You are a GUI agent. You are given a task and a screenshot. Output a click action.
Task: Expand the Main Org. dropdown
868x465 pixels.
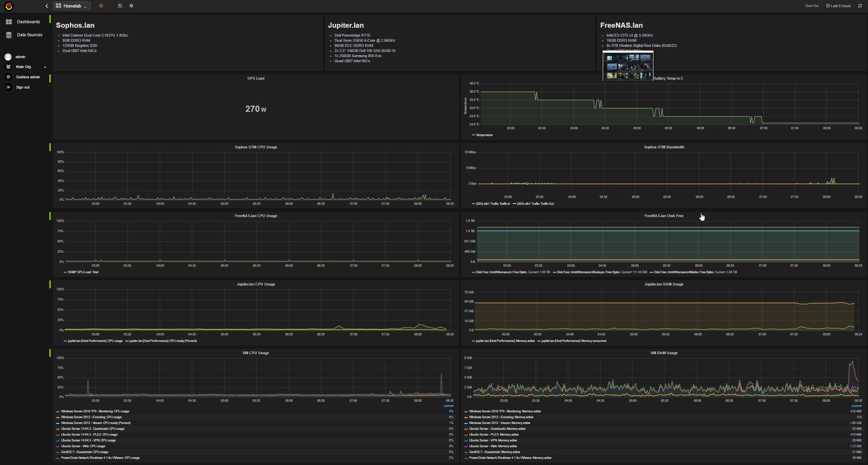pyautogui.click(x=45, y=67)
